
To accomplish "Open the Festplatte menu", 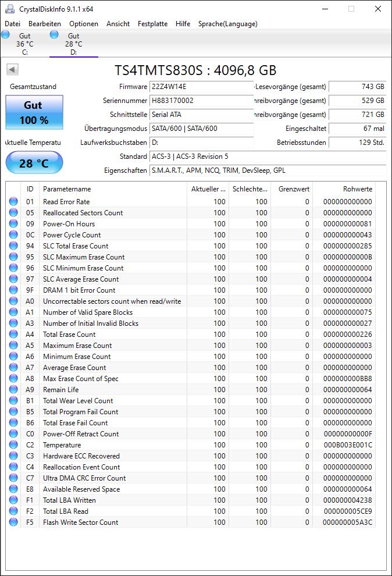I will click(153, 23).
